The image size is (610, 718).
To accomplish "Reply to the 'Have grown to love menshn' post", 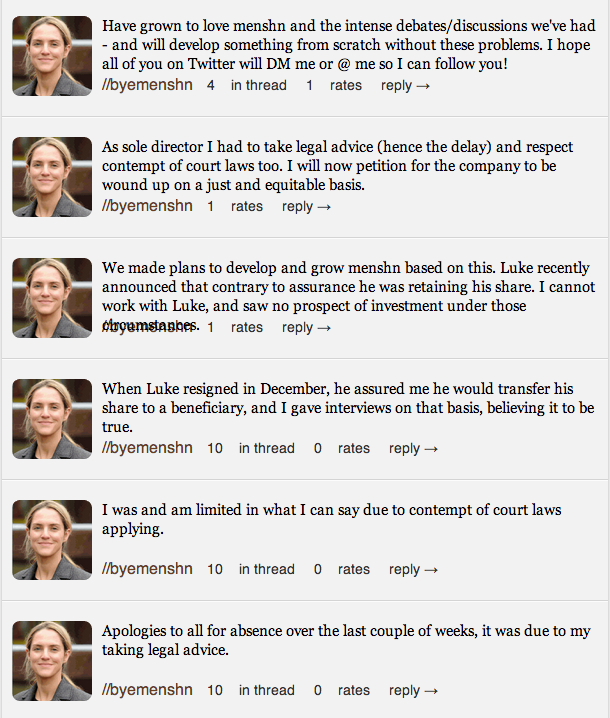I will [x=405, y=86].
